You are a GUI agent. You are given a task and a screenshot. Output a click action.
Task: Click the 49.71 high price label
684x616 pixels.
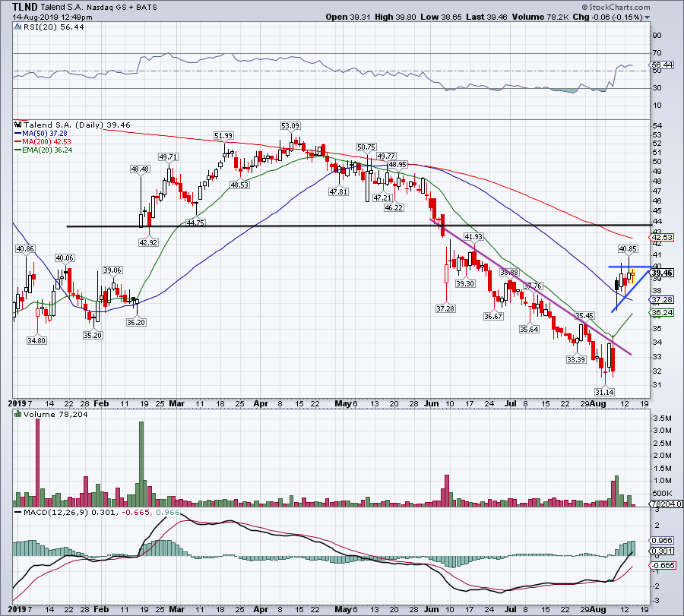(168, 157)
